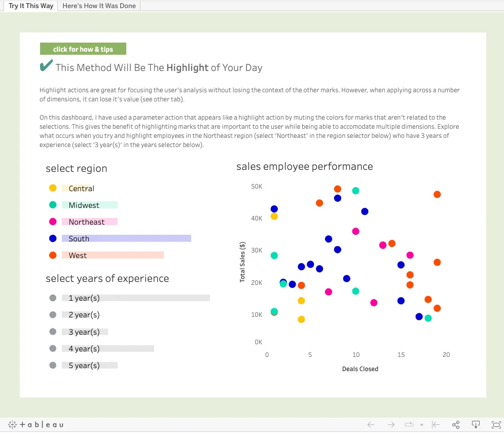Screen dimensions: 504x435
Task: Switch to "Here's How It Was Done" tab
Action: [99, 6]
